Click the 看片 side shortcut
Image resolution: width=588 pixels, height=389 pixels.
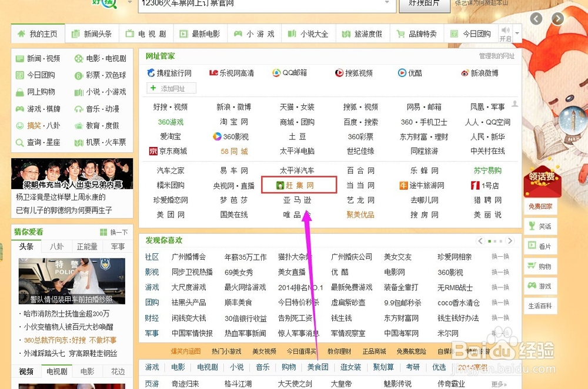(x=540, y=246)
